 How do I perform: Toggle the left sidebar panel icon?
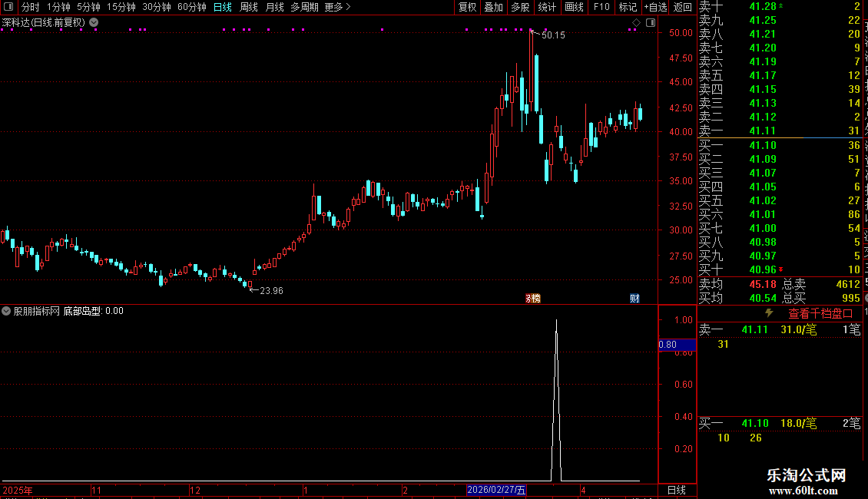tap(8, 7)
